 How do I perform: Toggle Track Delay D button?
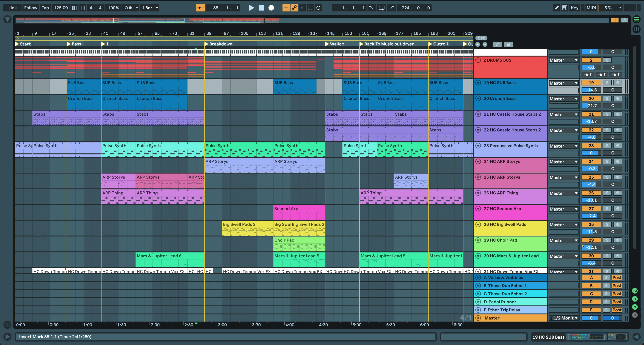click(635, 315)
